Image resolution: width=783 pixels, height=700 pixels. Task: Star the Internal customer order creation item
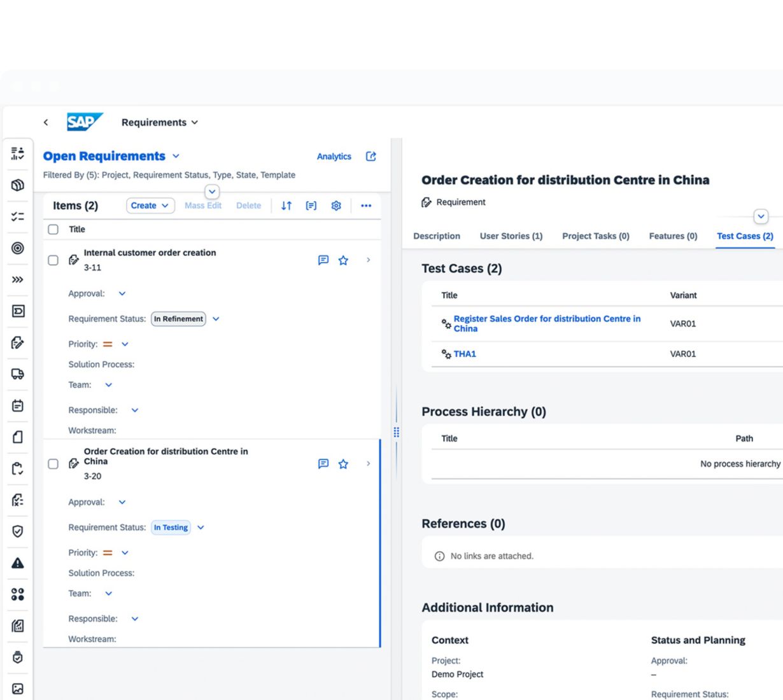tap(343, 260)
